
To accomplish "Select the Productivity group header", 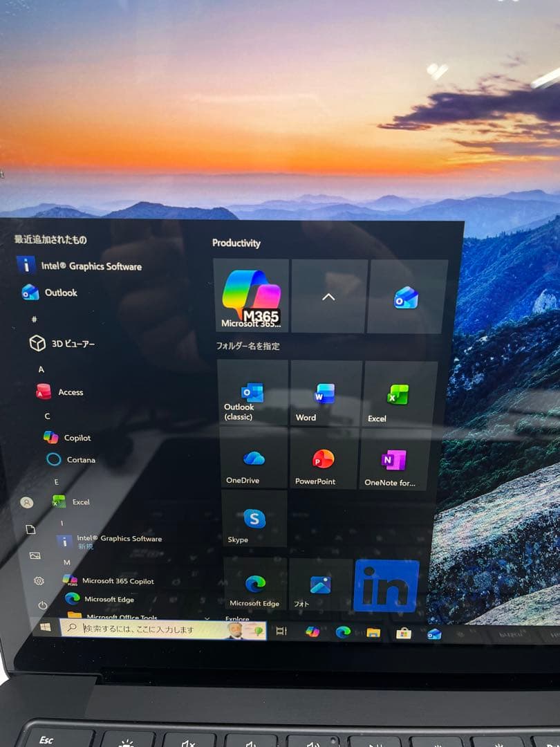I will [236, 243].
